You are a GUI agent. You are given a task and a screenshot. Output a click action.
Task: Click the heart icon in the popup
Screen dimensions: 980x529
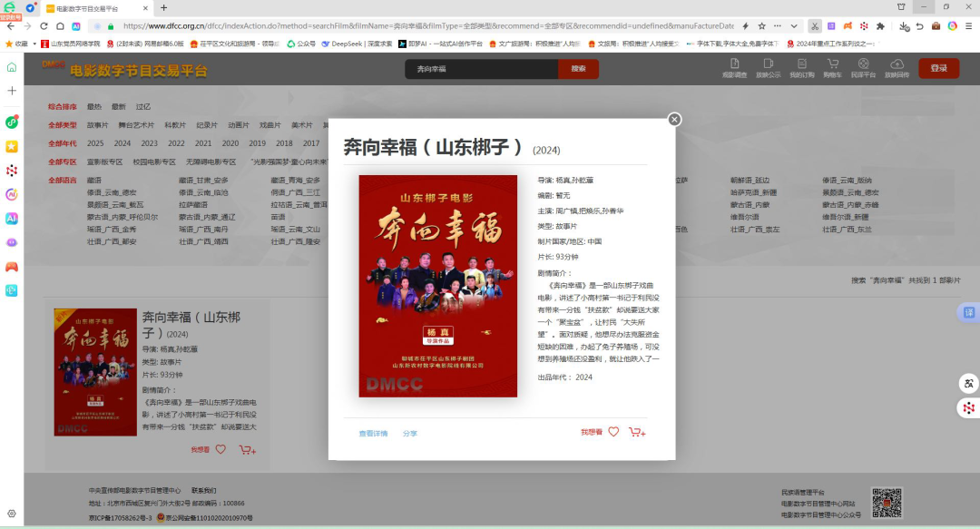point(613,431)
